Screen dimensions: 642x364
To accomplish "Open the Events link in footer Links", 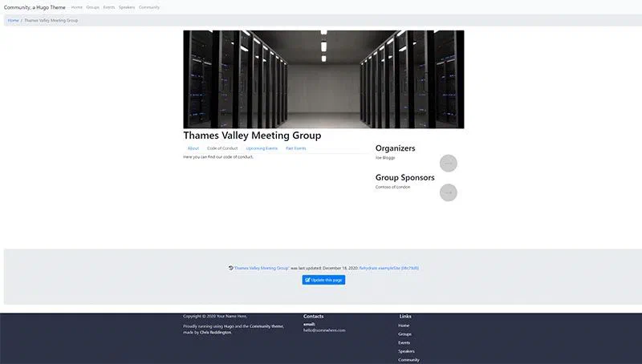I will point(404,342).
